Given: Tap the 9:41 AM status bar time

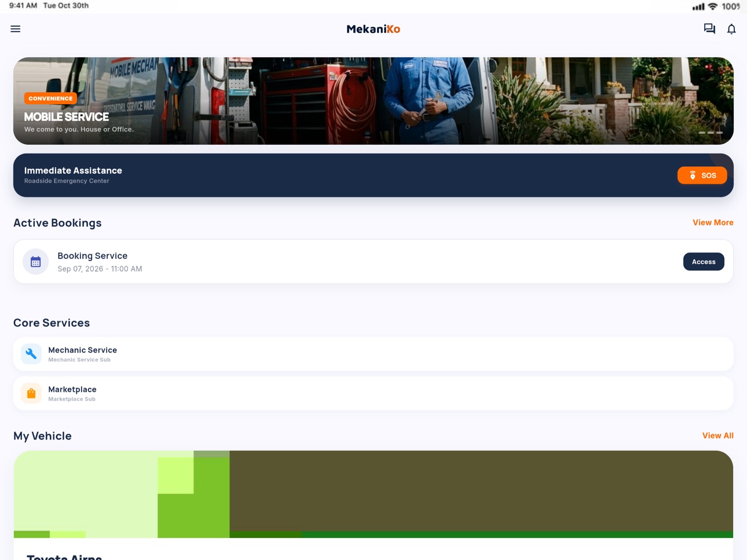Looking at the screenshot, I should point(23,5).
